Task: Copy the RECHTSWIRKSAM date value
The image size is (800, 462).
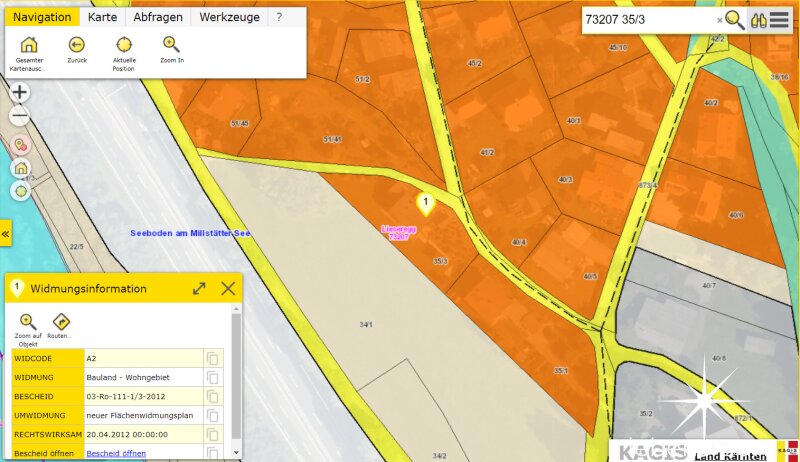Action: pos(212,434)
